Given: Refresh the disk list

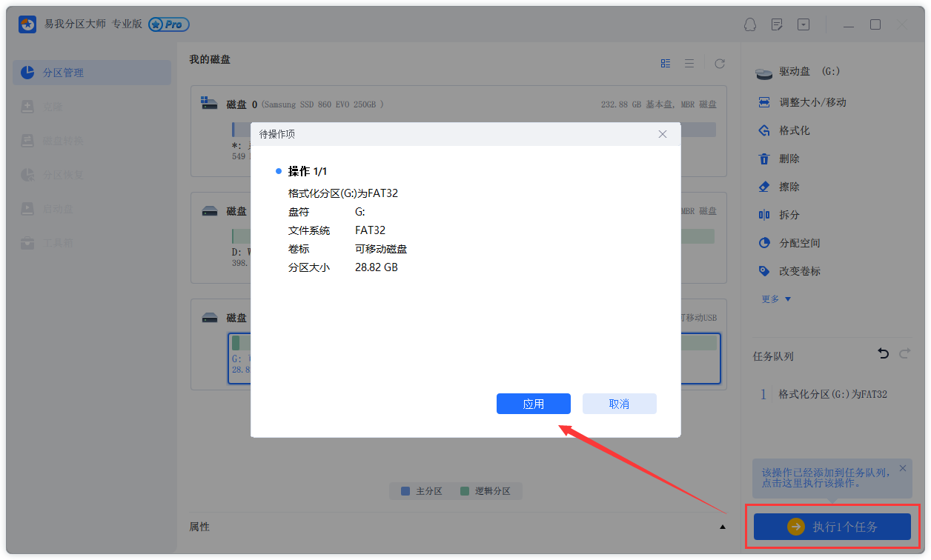Looking at the screenshot, I should coord(719,63).
